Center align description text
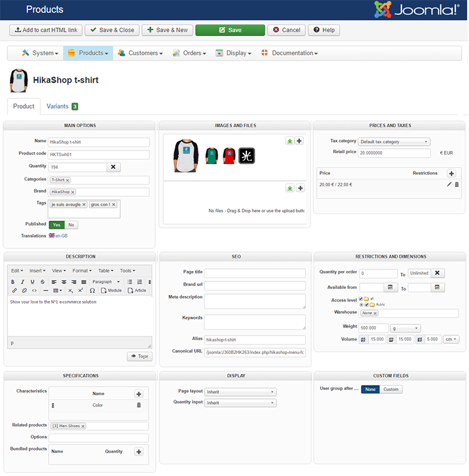The width and height of the screenshot is (469, 476). [x=64, y=282]
